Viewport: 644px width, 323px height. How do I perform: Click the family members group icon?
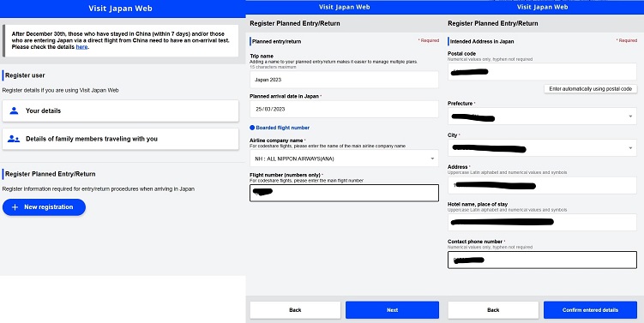(14, 139)
